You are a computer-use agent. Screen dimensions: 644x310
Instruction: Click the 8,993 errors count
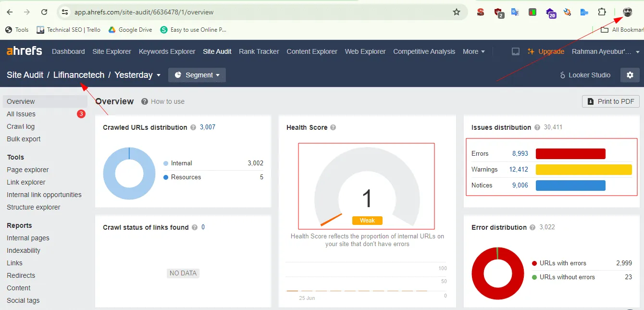[x=520, y=154]
